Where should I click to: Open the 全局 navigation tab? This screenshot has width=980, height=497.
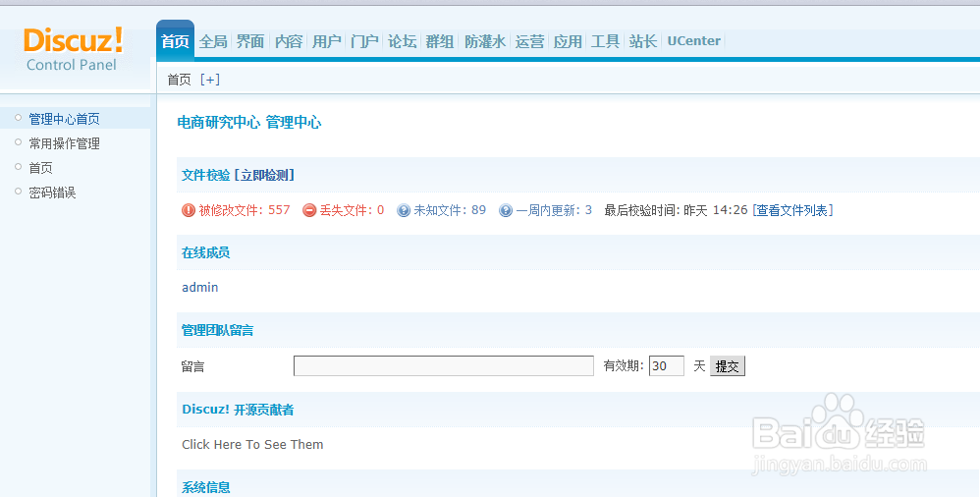213,41
